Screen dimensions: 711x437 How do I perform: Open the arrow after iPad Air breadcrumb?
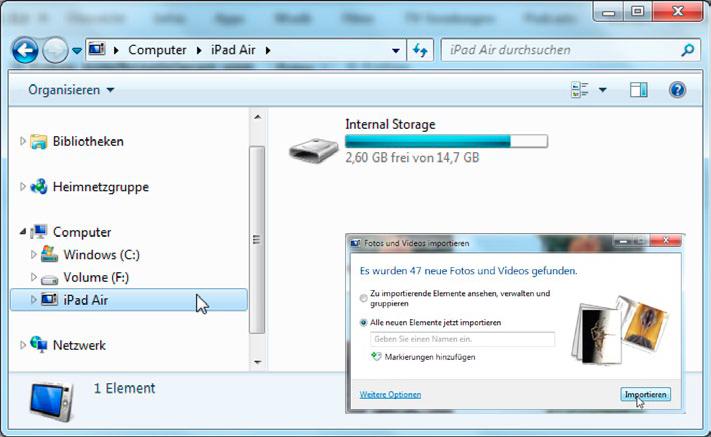(x=268, y=50)
